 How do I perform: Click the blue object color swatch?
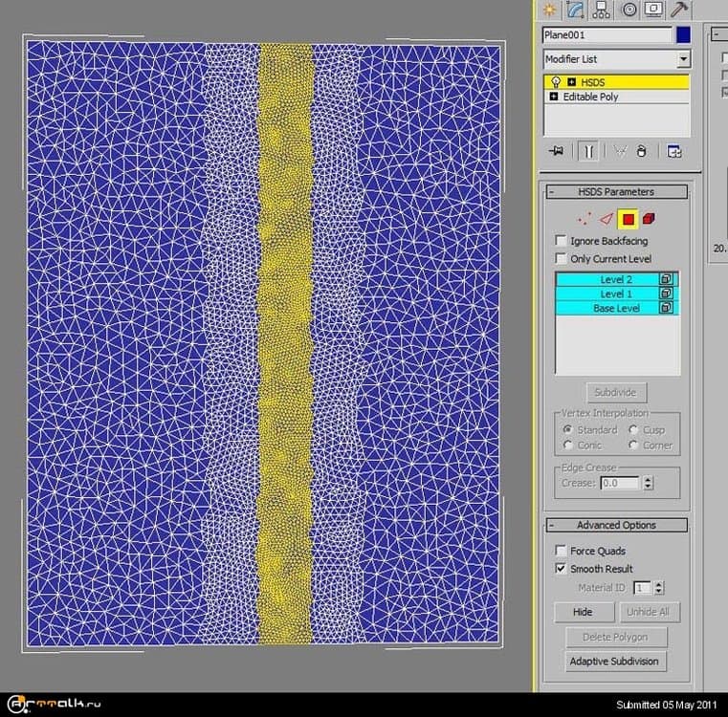683,35
